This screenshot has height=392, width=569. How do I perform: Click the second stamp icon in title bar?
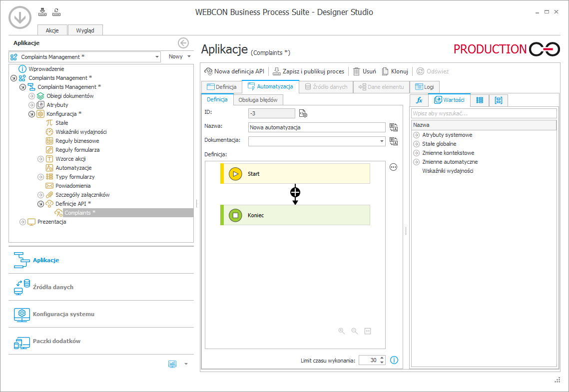click(56, 12)
